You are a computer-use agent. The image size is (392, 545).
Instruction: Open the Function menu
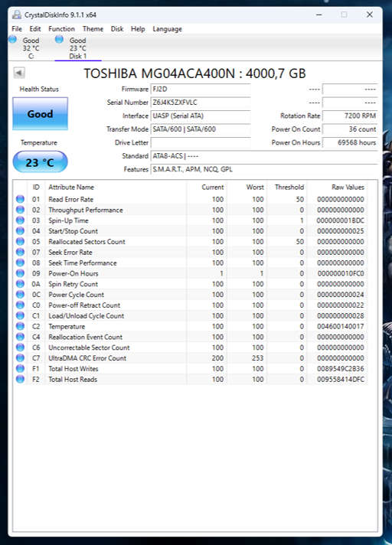coord(61,29)
